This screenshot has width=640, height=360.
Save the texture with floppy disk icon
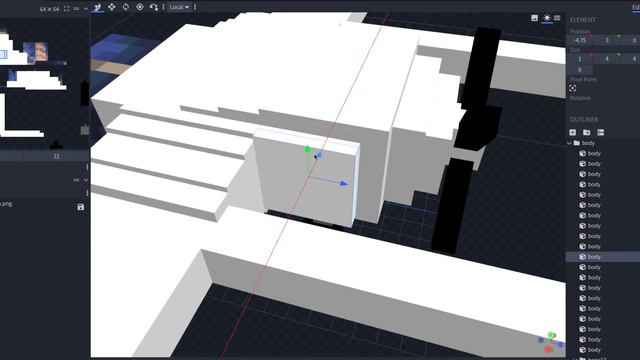[x=80, y=207]
